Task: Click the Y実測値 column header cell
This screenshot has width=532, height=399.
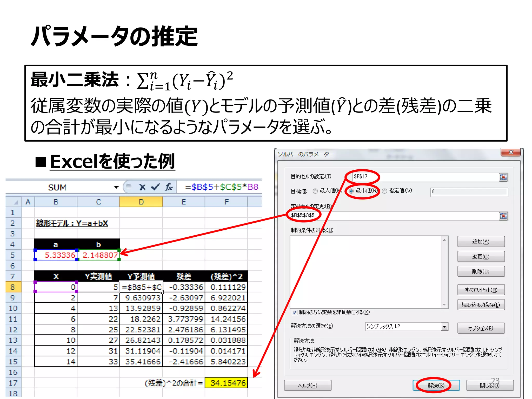Action: [x=98, y=276]
